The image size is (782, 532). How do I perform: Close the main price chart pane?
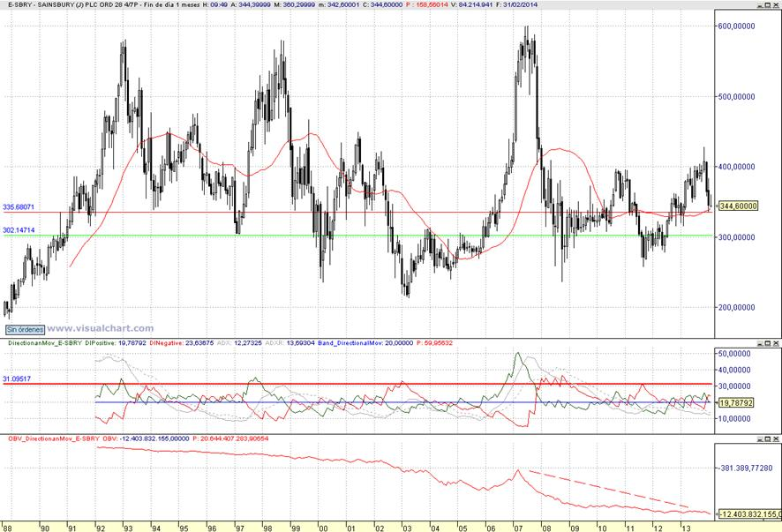[776, 4]
